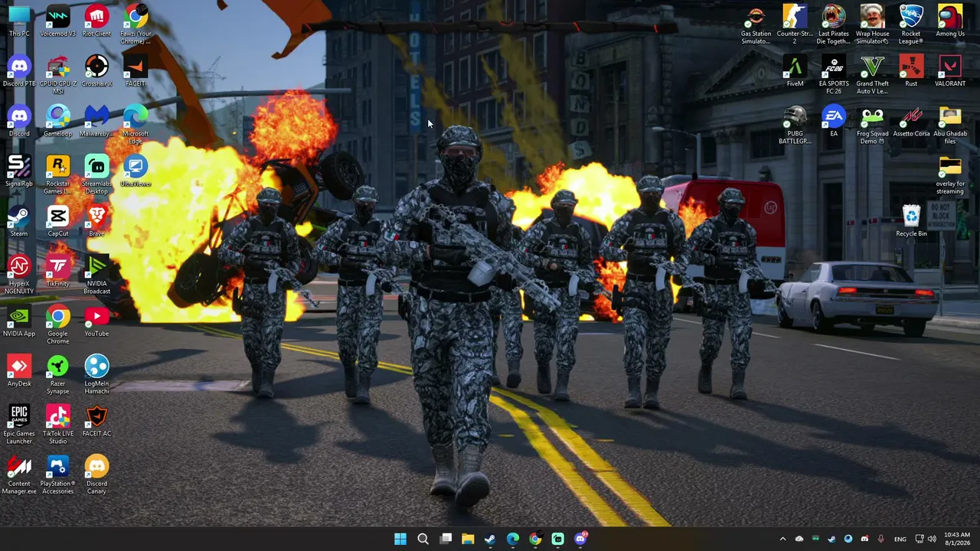Screen dimensions: 980x551
Task: Select the YouTube desktop shortcut
Action: 96,321
